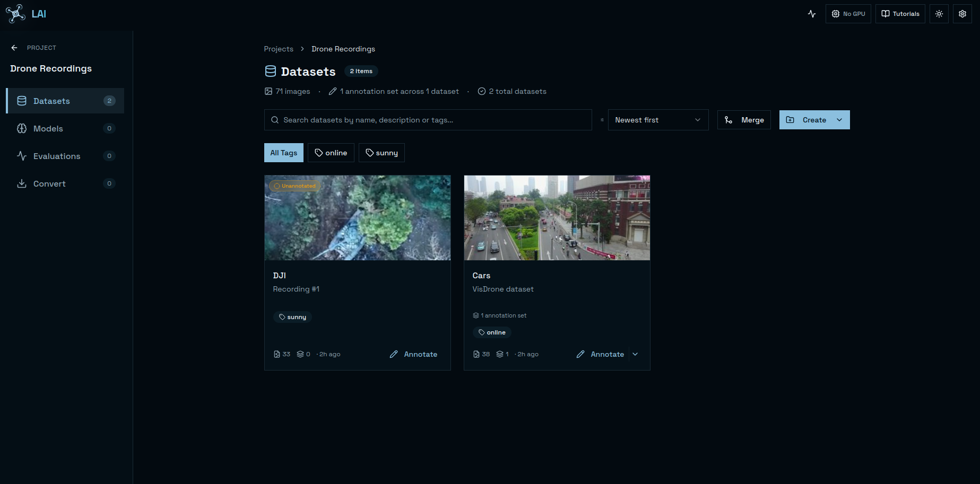Filter by the online tag
This screenshot has width=980, height=484.
[x=331, y=153]
